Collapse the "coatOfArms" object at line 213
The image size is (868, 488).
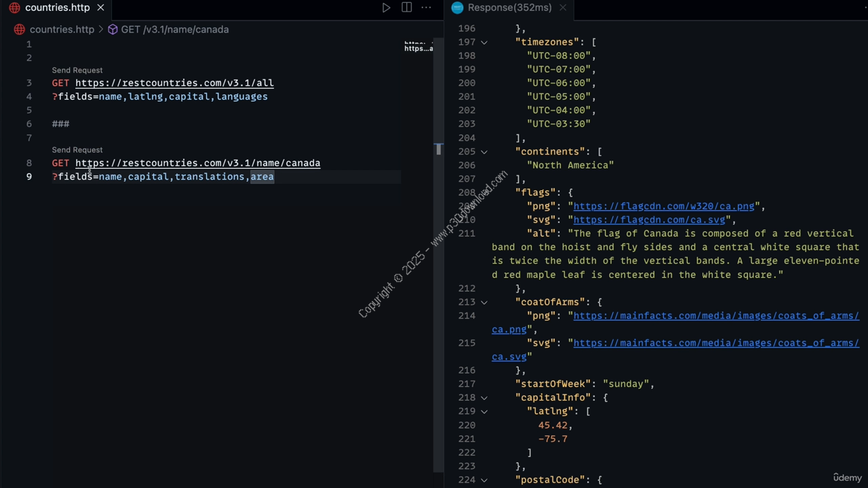484,302
